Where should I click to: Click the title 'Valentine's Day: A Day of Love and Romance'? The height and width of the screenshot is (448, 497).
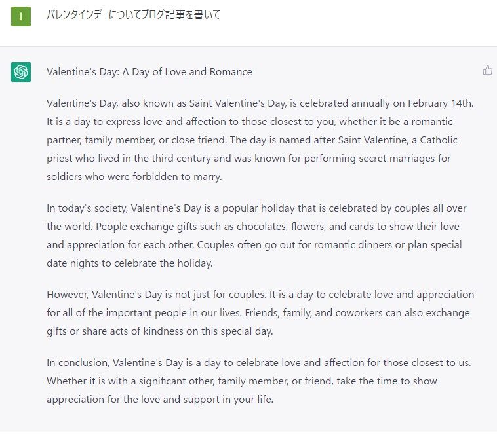click(x=149, y=72)
